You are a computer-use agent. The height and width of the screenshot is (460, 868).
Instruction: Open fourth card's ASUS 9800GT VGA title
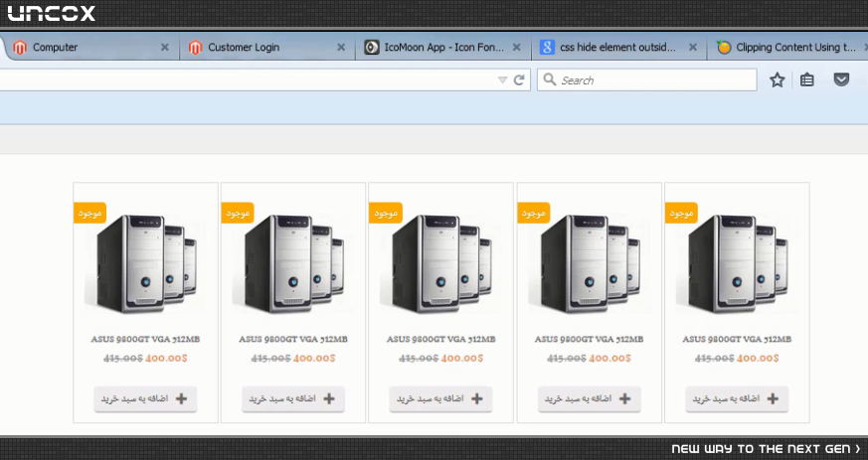[589, 339]
